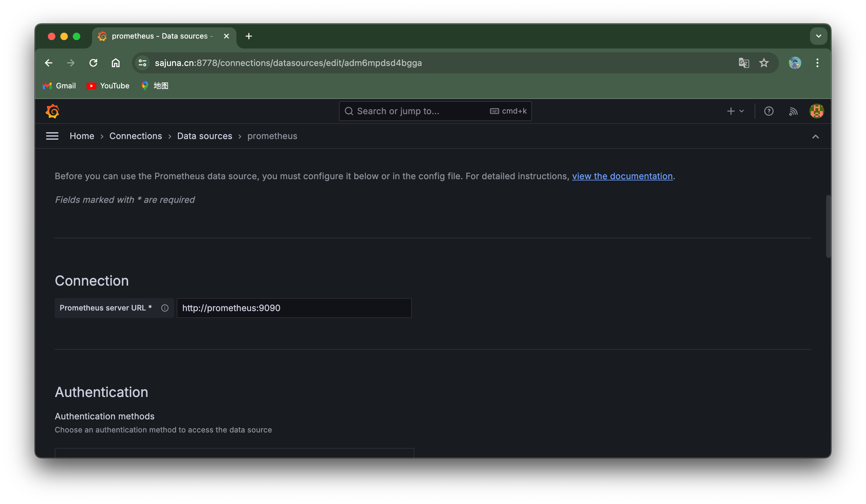Click the browser home icon

[x=115, y=63]
